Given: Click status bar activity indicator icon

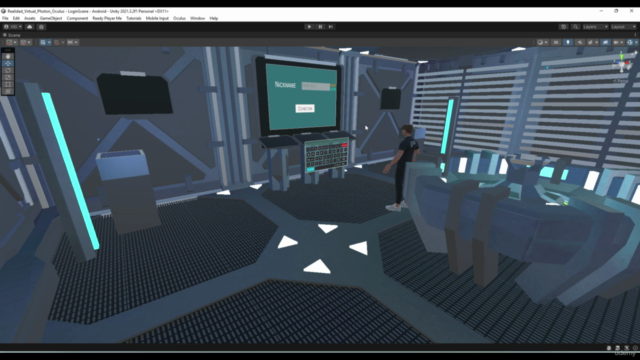Looking at the screenshot, I should coord(635,348).
